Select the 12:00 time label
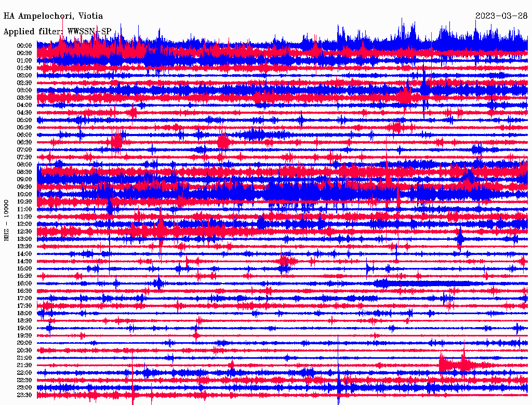Image resolution: width=532 pixels, height=405 pixels. [24, 224]
